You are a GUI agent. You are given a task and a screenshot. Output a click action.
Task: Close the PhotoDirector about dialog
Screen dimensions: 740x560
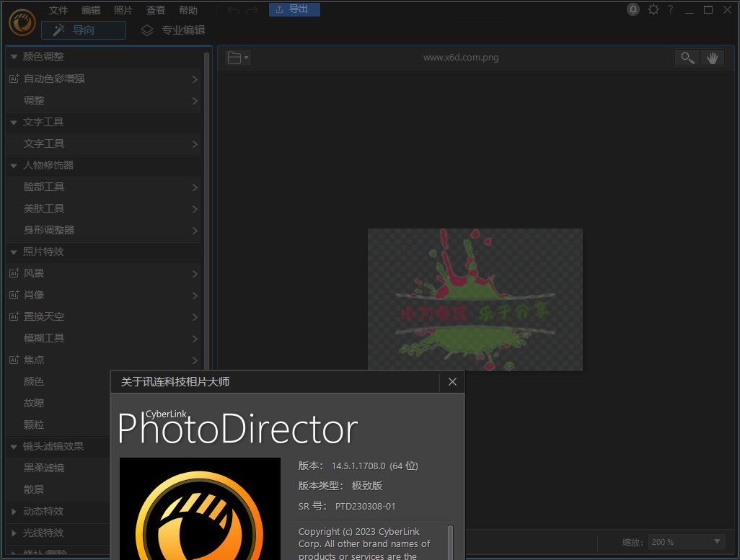click(452, 381)
